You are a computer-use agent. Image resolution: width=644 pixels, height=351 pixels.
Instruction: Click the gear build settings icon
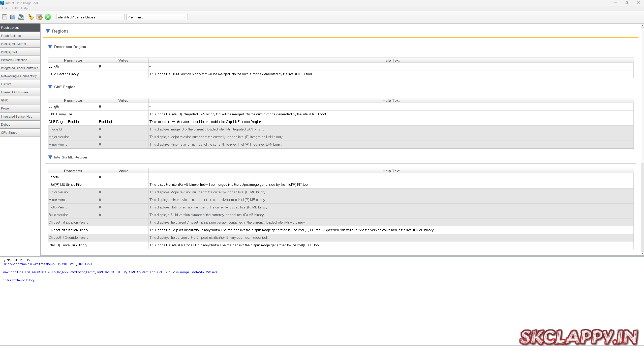click(40, 17)
